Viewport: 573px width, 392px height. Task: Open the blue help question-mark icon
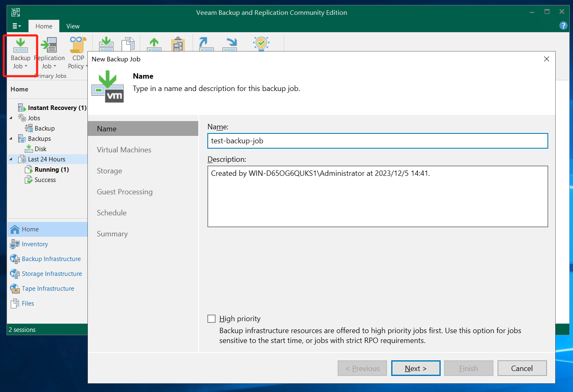pos(563,26)
